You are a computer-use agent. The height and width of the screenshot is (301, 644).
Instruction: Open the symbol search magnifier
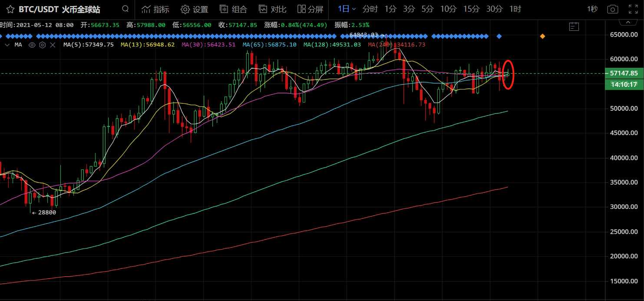click(125, 9)
